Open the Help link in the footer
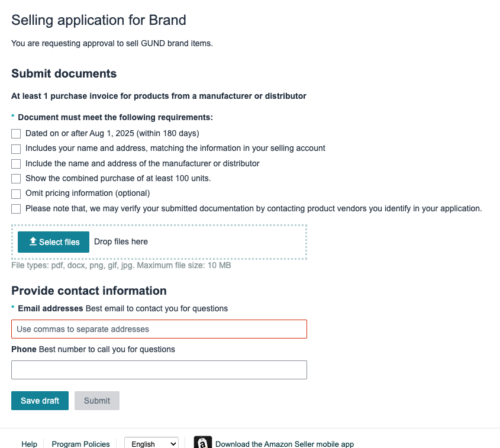The image size is (500, 448). (x=29, y=444)
